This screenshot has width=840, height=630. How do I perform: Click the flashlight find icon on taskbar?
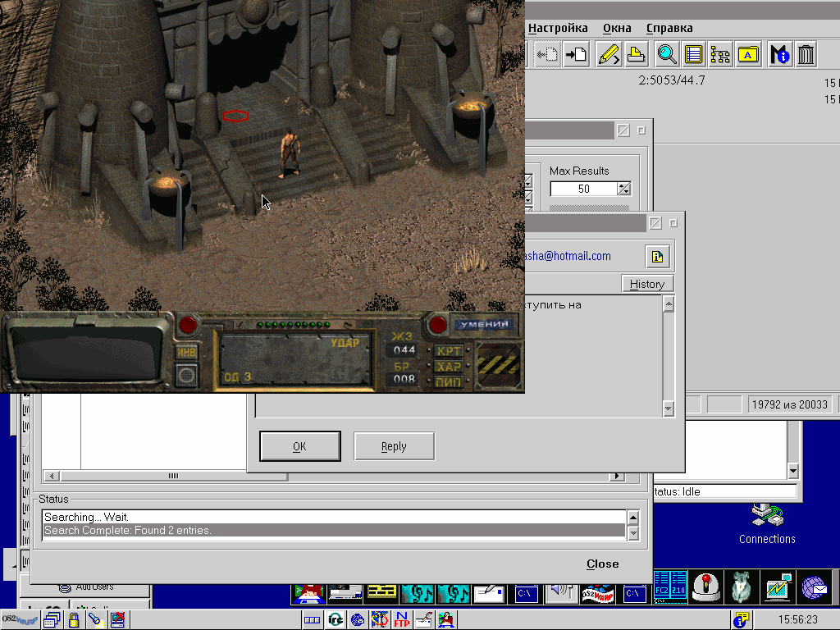(95, 620)
